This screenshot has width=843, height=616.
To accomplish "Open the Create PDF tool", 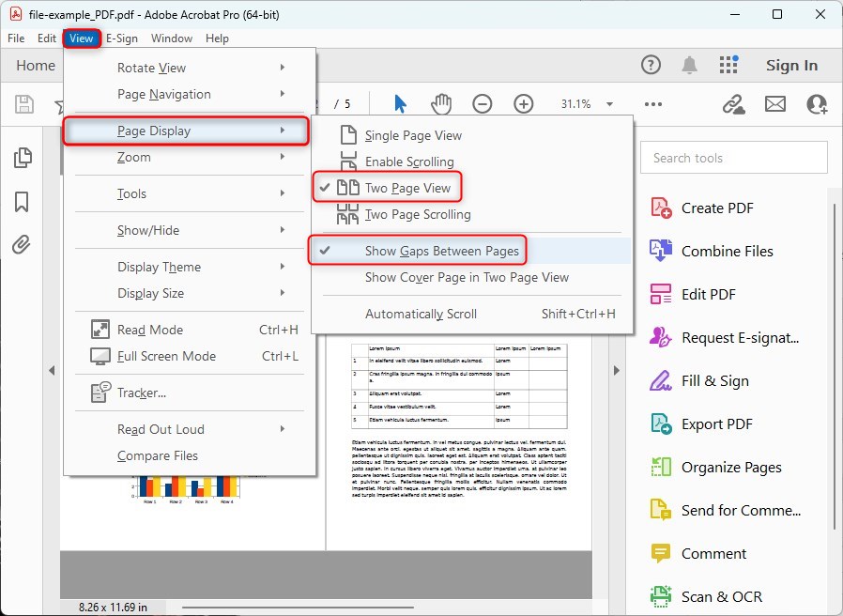I will pos(717,208).
